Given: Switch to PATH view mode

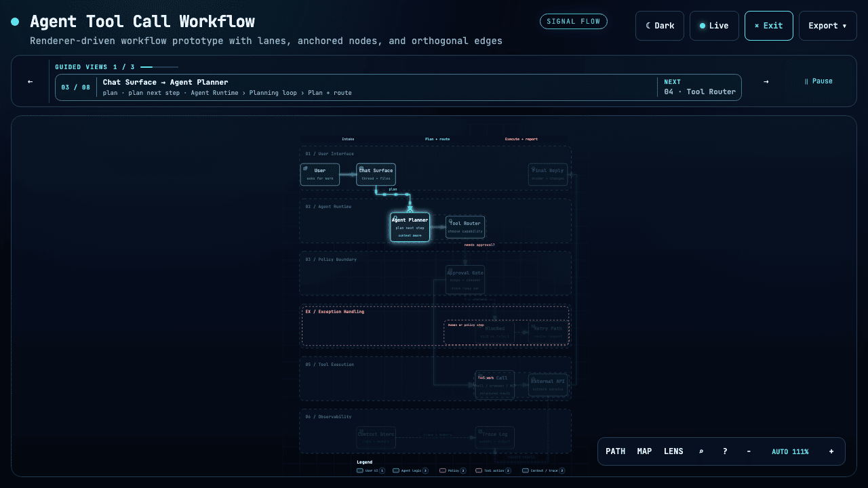Looking at the screenshot, I should pos(616,451).
